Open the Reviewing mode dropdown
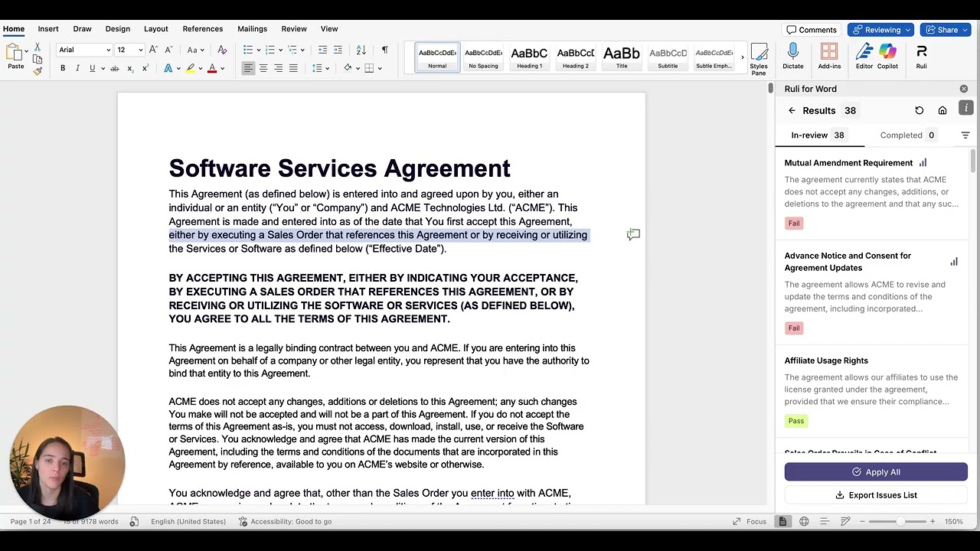Image resolution: width=980 pixels, height=551 pixels. click(880, 30)
